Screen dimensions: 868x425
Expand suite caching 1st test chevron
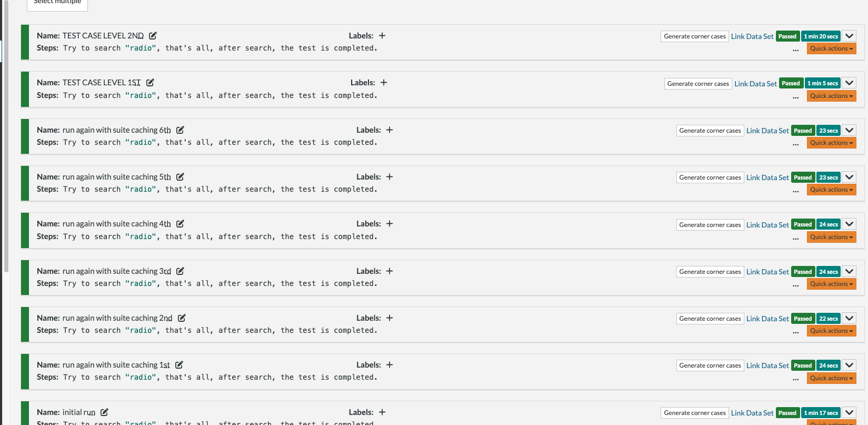[849, 365]
